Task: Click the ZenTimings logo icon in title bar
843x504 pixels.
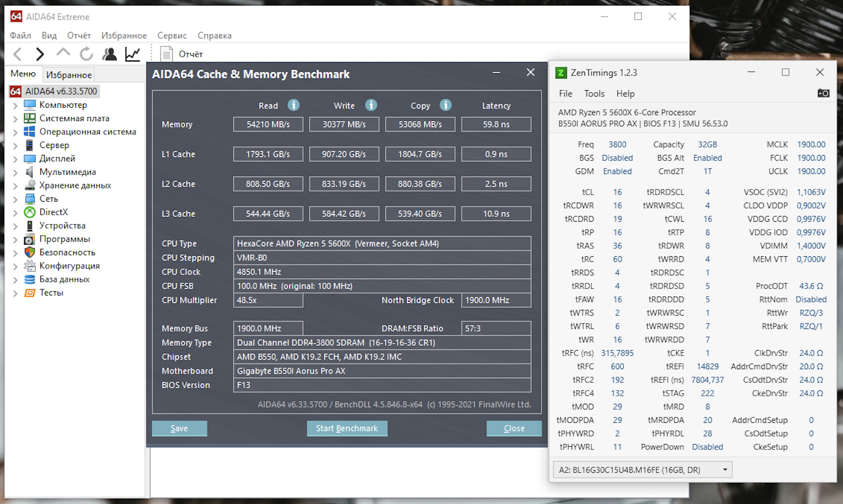Action: pyautogui.click(x=561, y=73)
